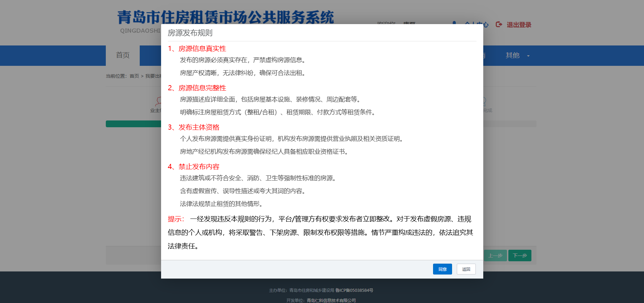Open the 首页 tab in navigation bar

point(123,55)
